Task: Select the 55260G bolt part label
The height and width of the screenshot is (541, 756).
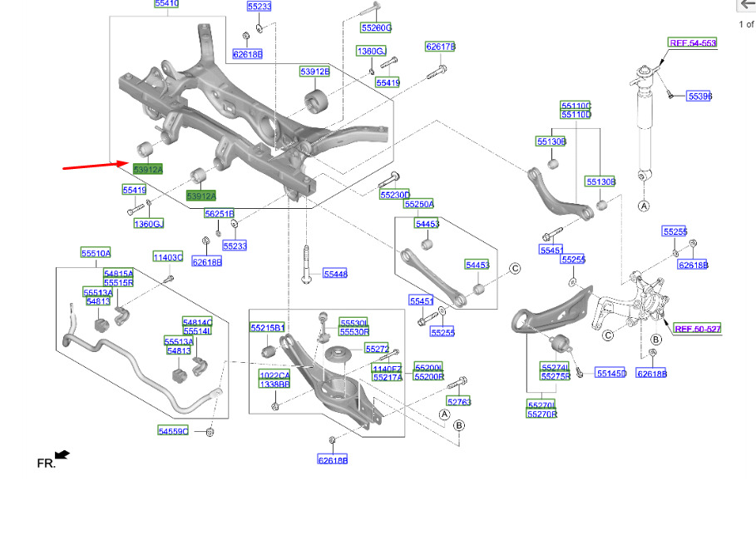Action: [377, 28]
